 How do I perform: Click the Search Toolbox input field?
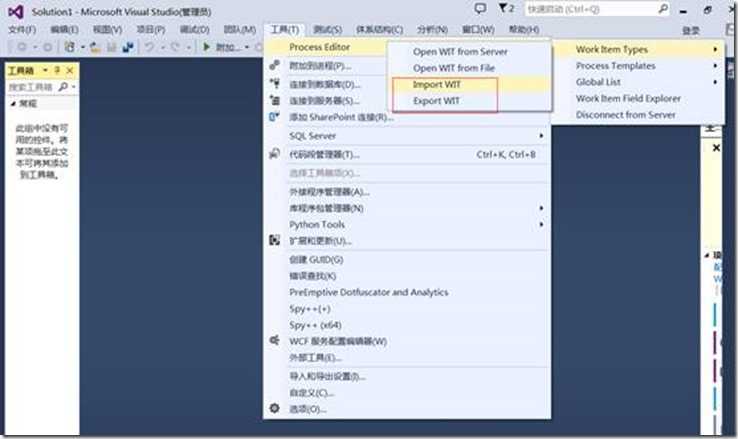click(x=31, y=87)
